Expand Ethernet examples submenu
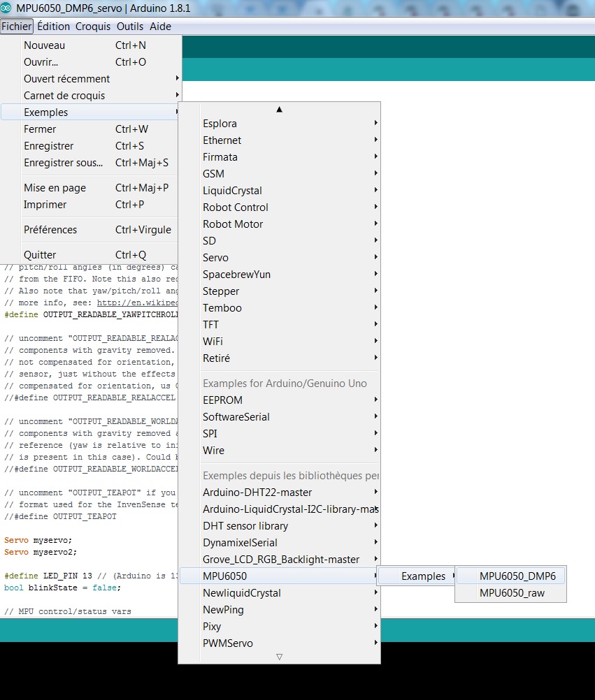This screenshot has height=700, width=595. (280, 140)
